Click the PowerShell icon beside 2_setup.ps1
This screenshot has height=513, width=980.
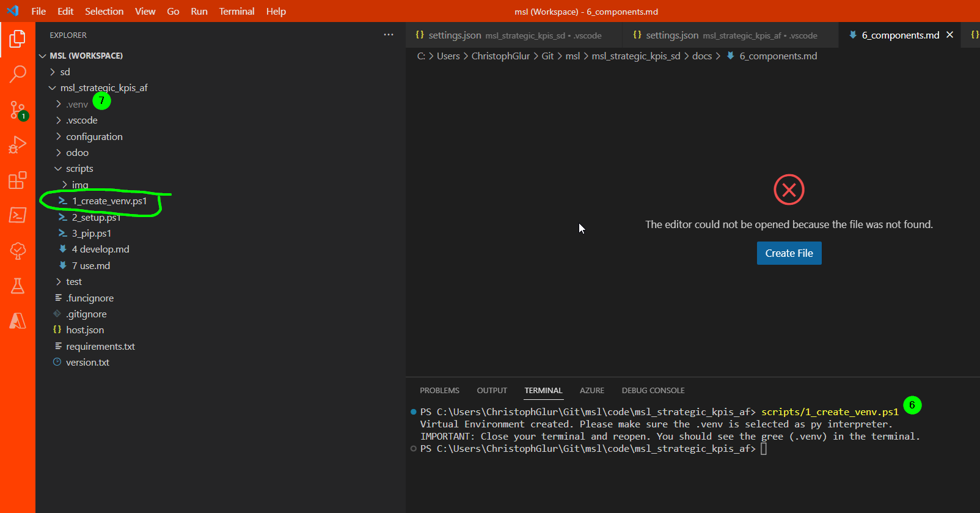(x=62, y=217)
